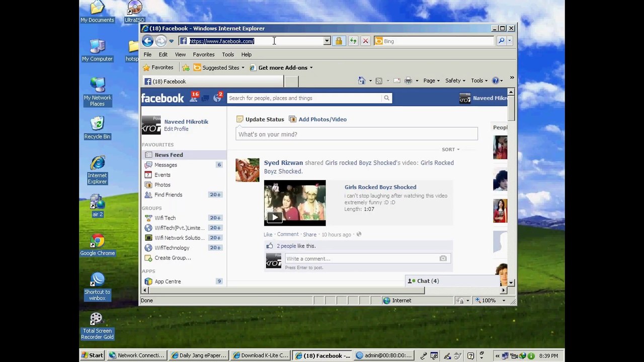Click the browser Forward arrow button

tap(160, 41)
